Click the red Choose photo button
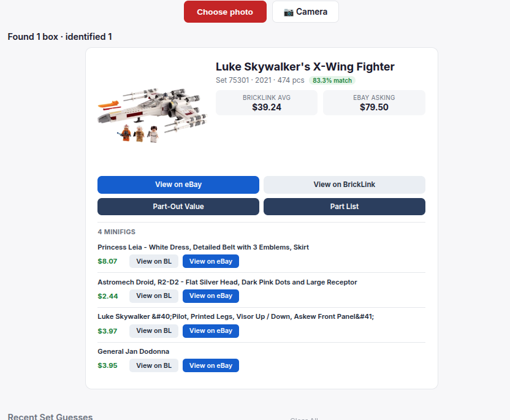The height and width of the screenshot is (420, 510). tap(225, 12)
